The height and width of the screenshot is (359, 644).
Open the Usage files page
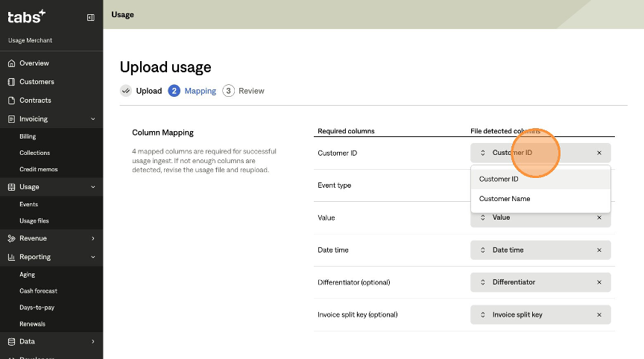[34, 221]
